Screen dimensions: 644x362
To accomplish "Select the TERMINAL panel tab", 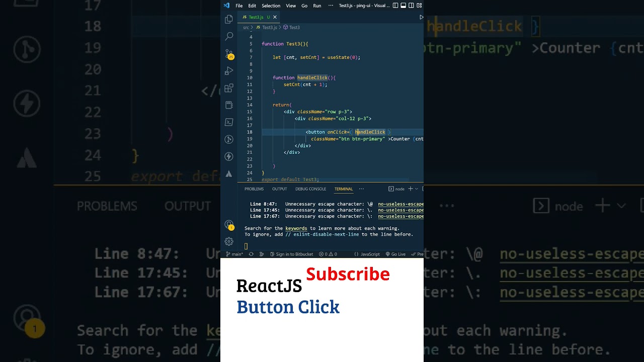I will pos(344,189).
